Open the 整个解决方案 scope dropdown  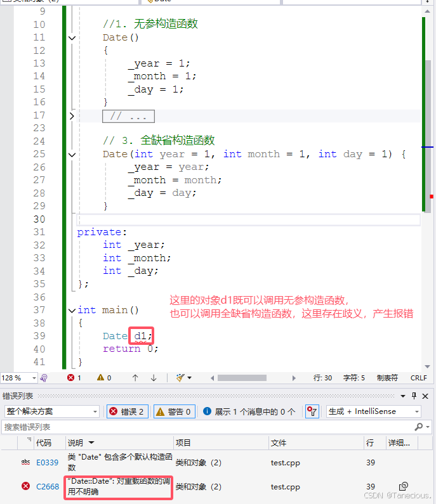coord(51,411)
